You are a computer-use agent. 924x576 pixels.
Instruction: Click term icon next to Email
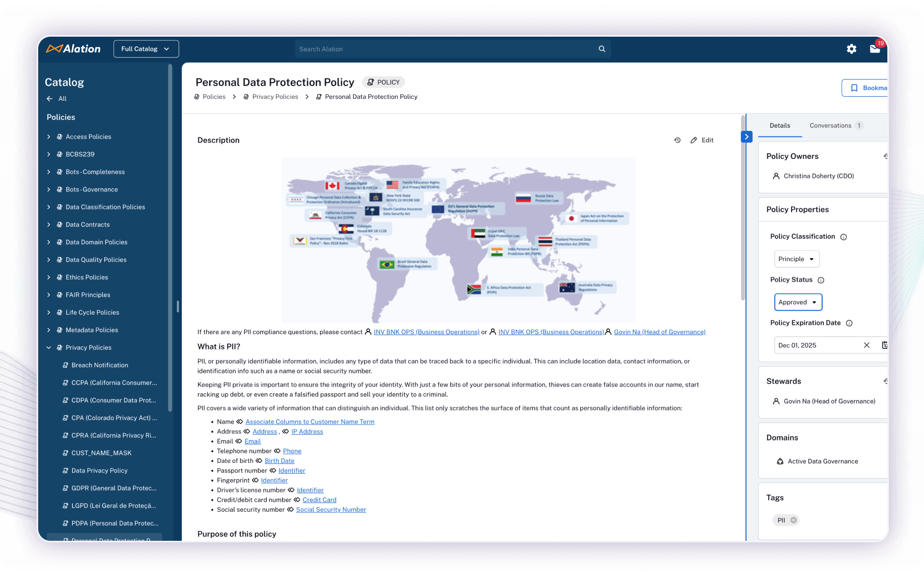pos(239,442)
